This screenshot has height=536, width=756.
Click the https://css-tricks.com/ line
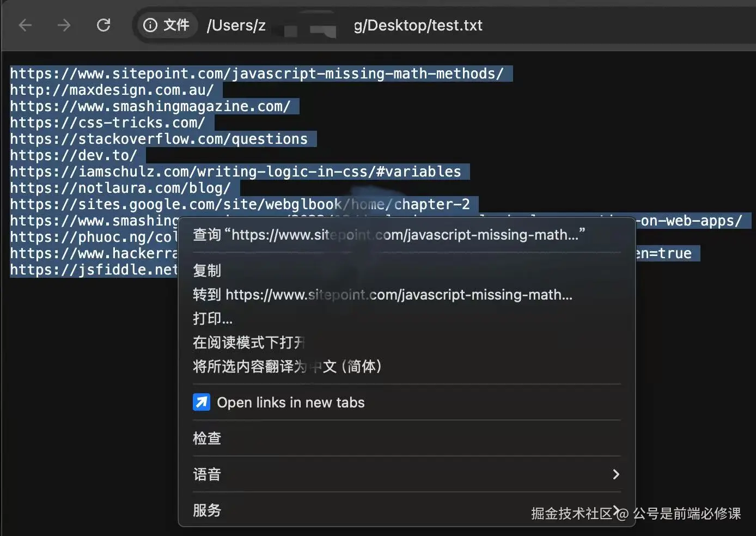(108, 123)
